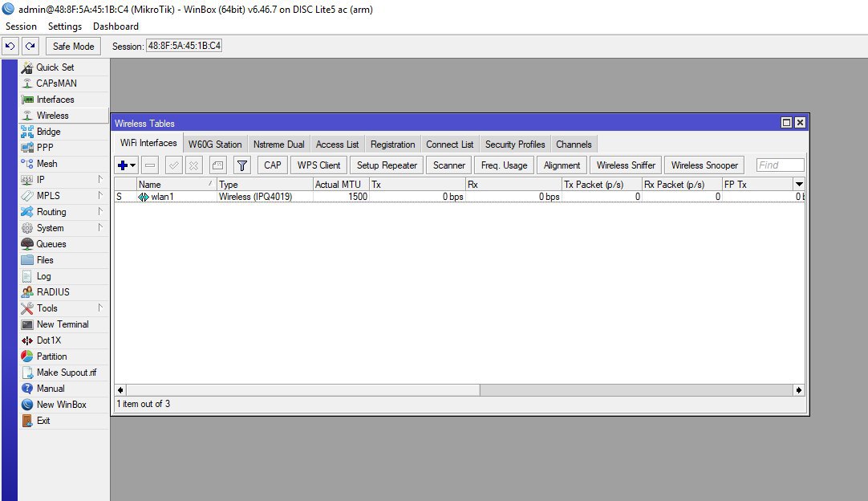Click the Enable checkmark button

174,165
